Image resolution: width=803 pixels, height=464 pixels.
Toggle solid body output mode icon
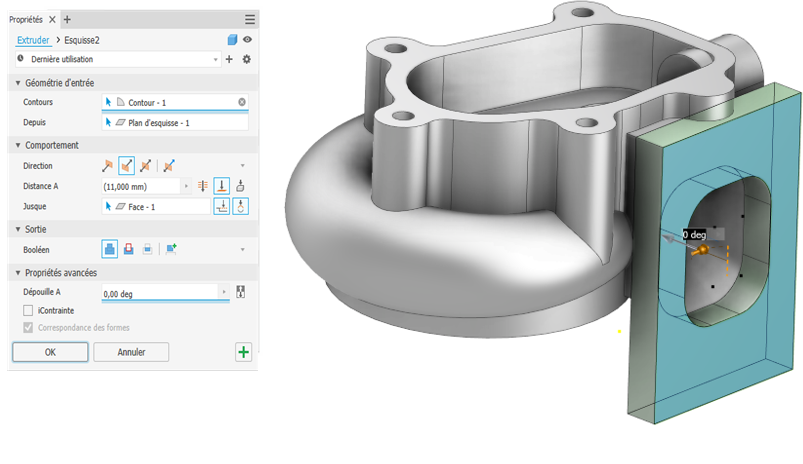point(232,39)
